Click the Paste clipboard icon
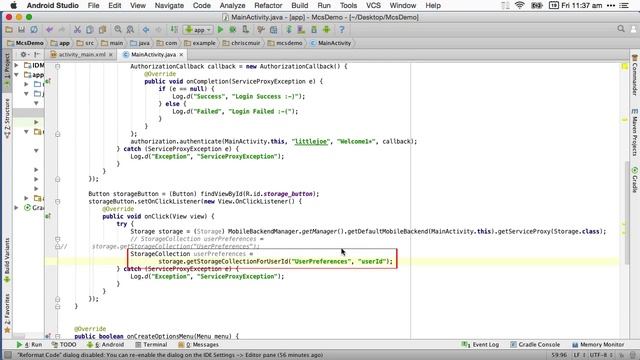 [102, 29]
